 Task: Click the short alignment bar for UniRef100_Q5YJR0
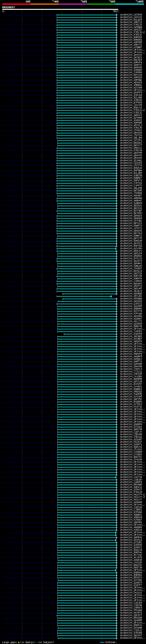click(x=84, y=296)
